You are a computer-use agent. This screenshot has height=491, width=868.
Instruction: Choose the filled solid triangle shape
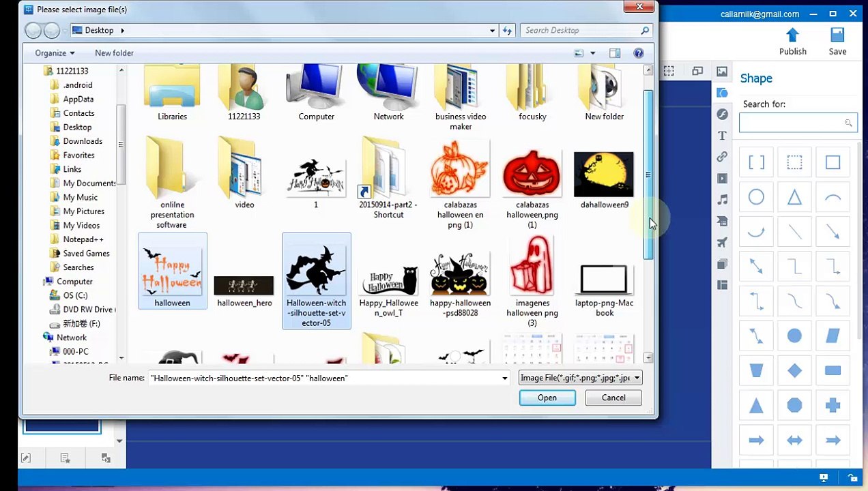tap(756, 405)
